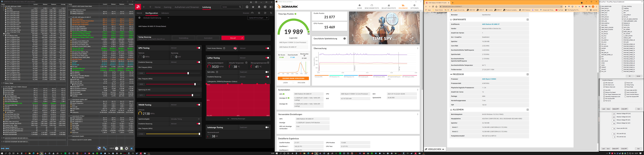This screenshot has height=155, width=644.
Task: Collapse ALLGEMEIN section on 3dmark page
Action: (528, 110)
